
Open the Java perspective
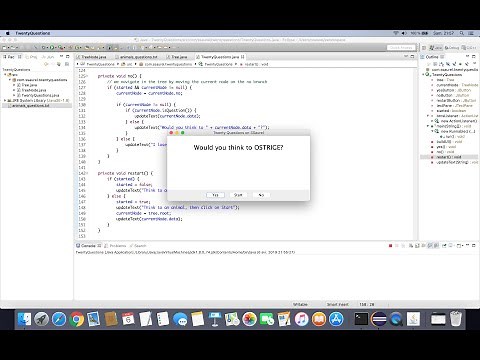pyautogui.click(x=436, y=48)
